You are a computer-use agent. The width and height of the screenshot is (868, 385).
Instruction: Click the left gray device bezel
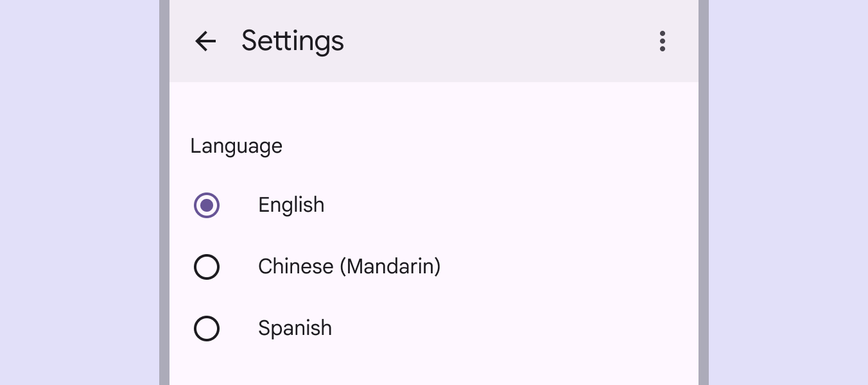pos(164,193)
